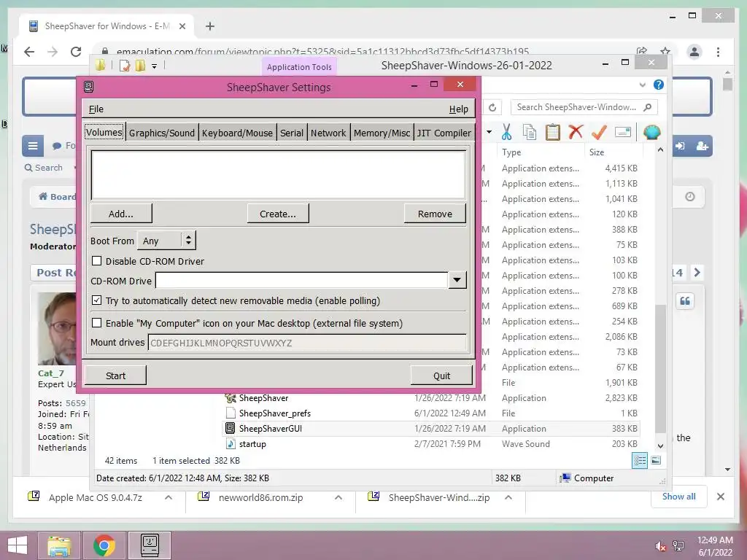Click the Chrome page scrollbar down arrow

pyautogui.click(x=727, y=470)
